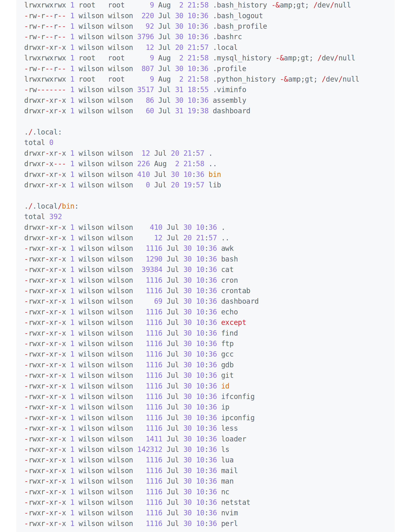Click the less filename
Screen dimensions: 411x532
230,428
